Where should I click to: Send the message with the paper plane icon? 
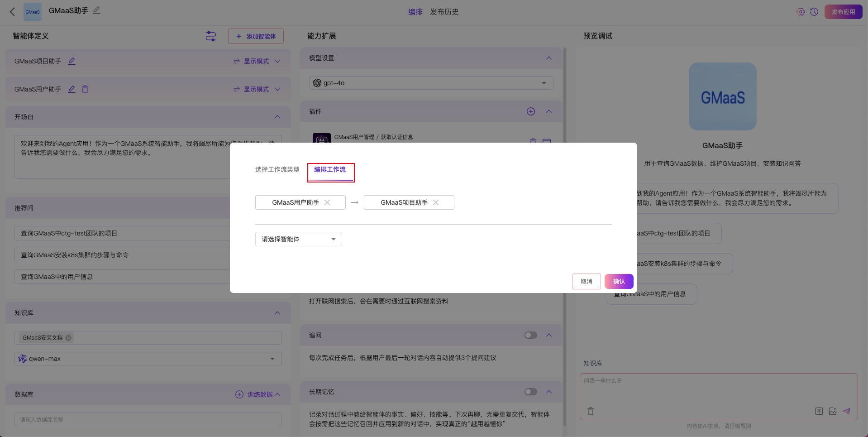click(x=847, y=411)
